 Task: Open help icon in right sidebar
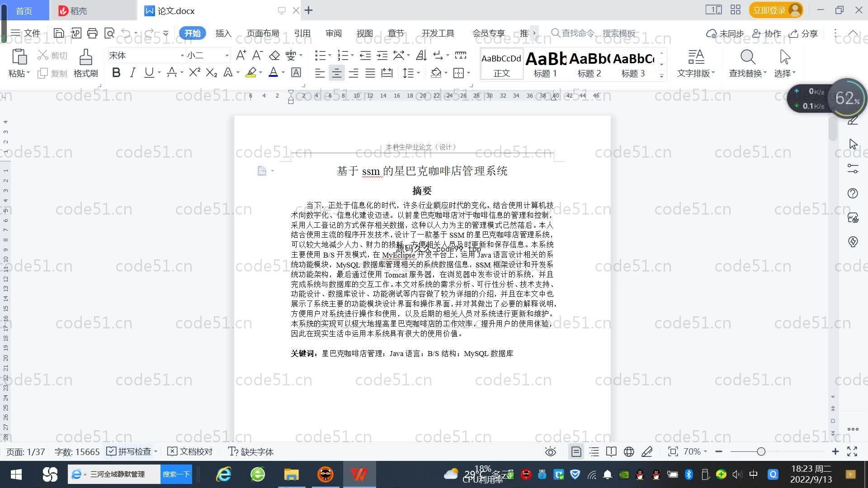853,193
